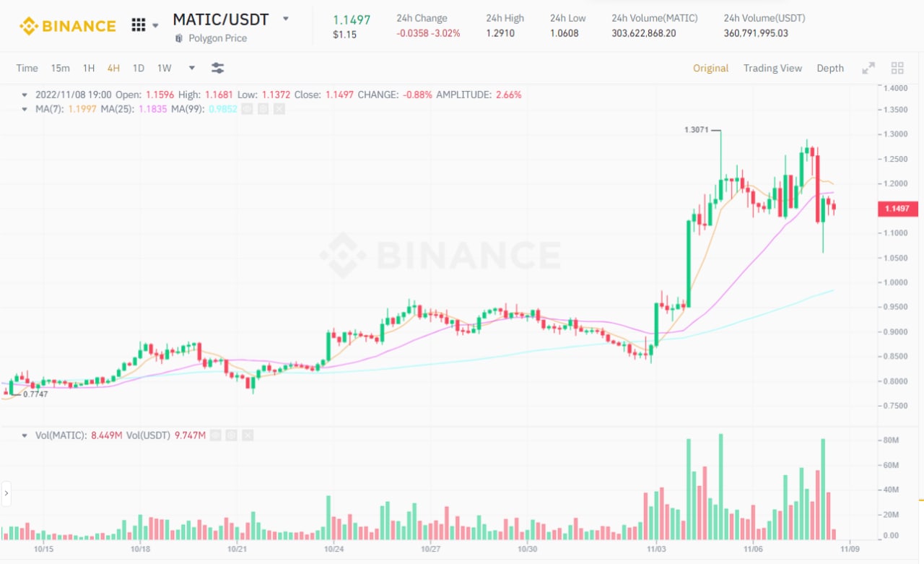The height and width of the screenshot is (564, 924).
Task: Open Volume indicator settings gear
Action: click(231, 435)
